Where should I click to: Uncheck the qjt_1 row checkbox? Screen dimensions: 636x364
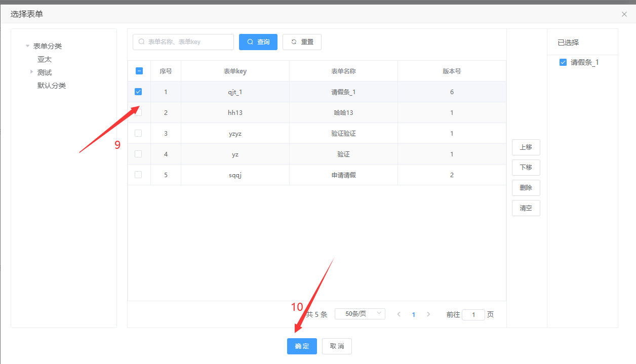[138, 92]
